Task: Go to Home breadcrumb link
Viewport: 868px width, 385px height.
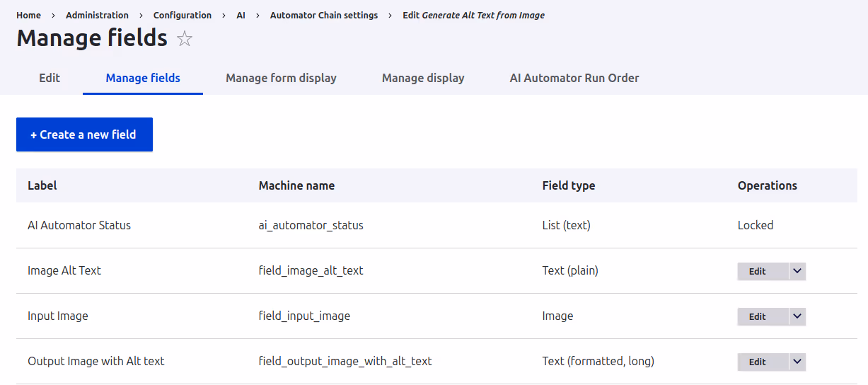Action: [x=29, y=15]
